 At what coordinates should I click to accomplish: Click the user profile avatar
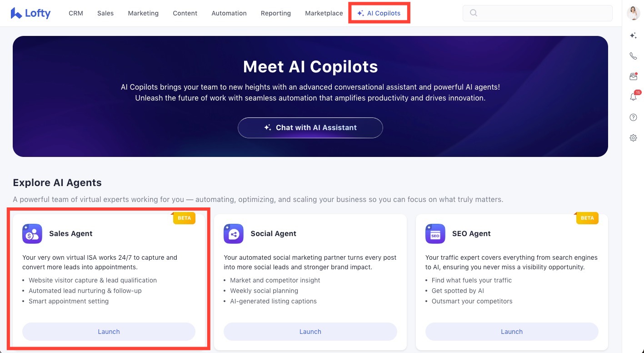coord(633,13)
